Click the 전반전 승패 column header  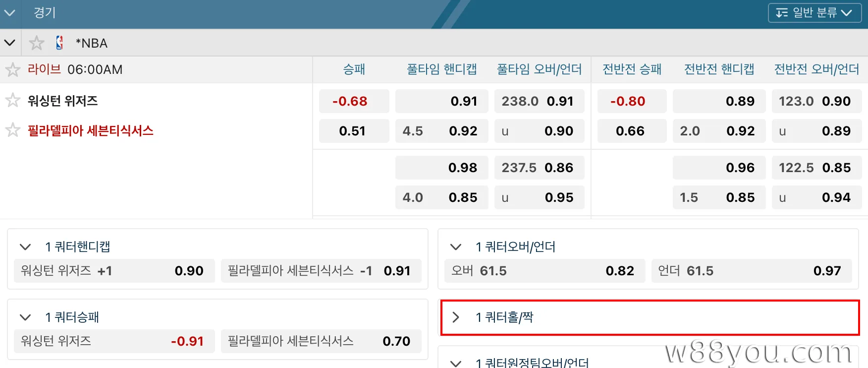(x=632, y=69)
